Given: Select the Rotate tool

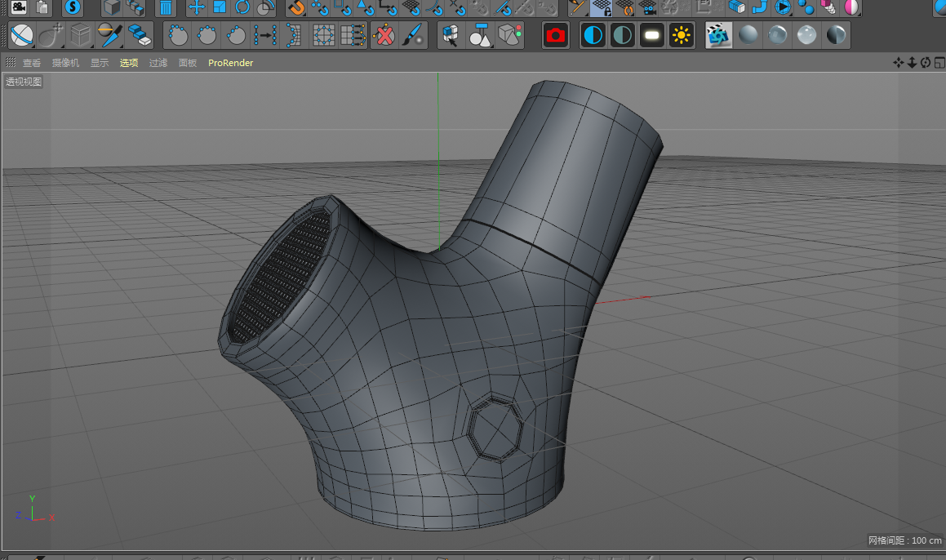Looking at the screenshot, I should 242,8.
